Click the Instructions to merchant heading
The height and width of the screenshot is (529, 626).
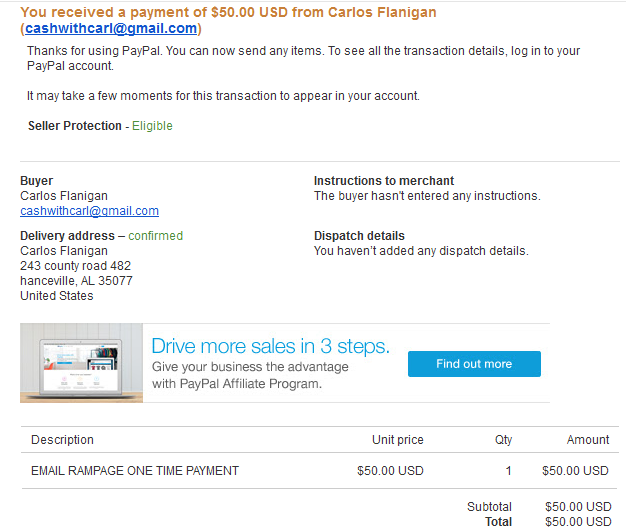[x=384, y=181]
